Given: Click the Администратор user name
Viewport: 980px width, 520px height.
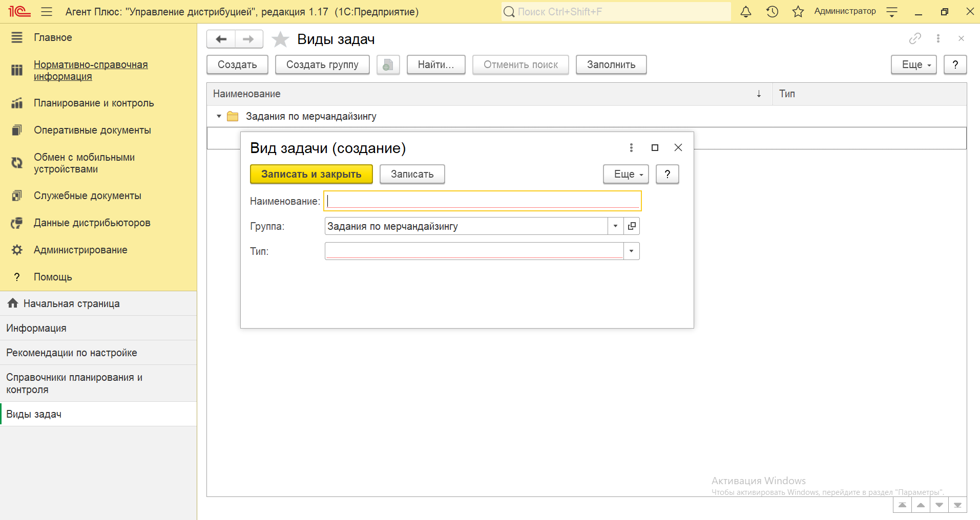Looking at the screenshot, I should (x=845, y=11).
